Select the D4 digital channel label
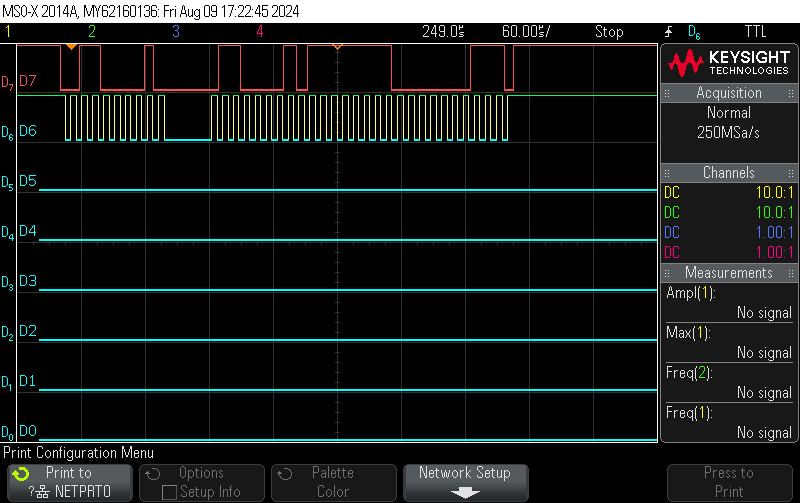 28,231
